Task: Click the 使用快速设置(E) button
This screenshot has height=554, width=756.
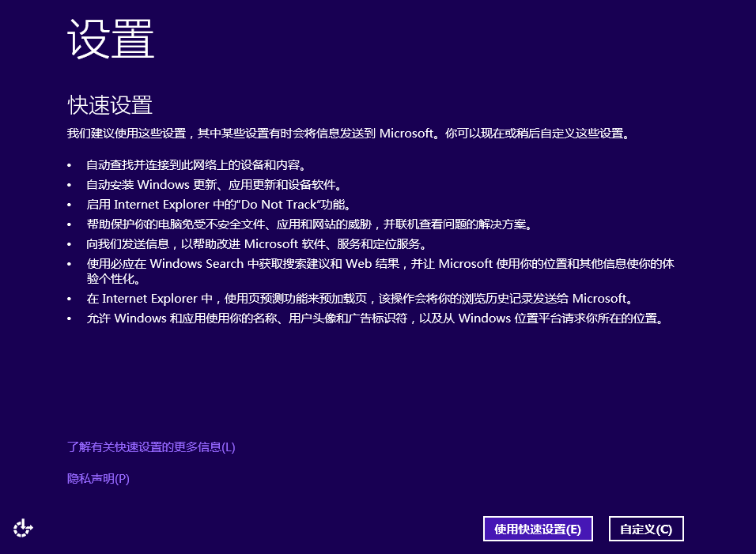Action: click(x=537, y=530)
